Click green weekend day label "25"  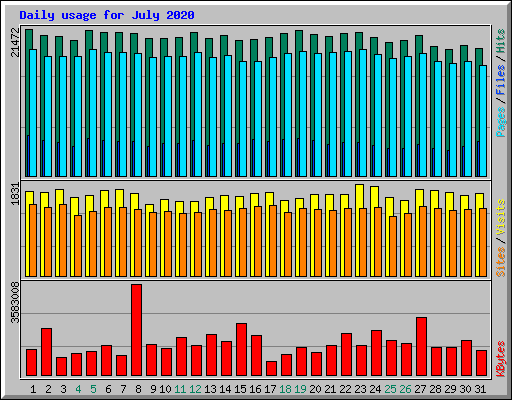(x=390, y=389)
